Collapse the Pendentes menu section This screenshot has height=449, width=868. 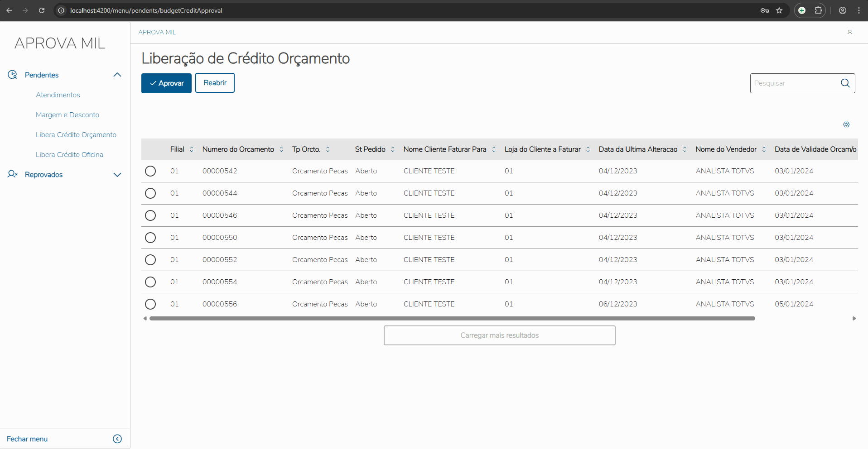pyautogui.click(x=117, y=75)
